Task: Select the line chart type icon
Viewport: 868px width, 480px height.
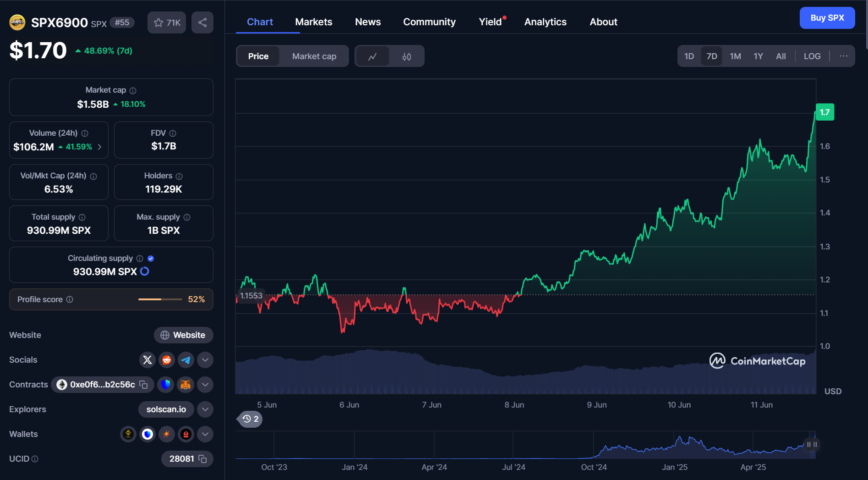Action: pos(372,56)
